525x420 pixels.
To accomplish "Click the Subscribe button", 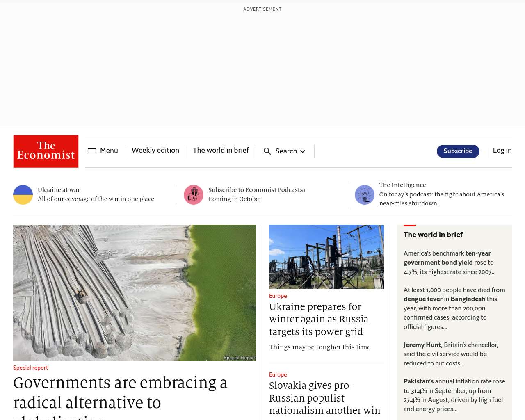I will (458, 151).
